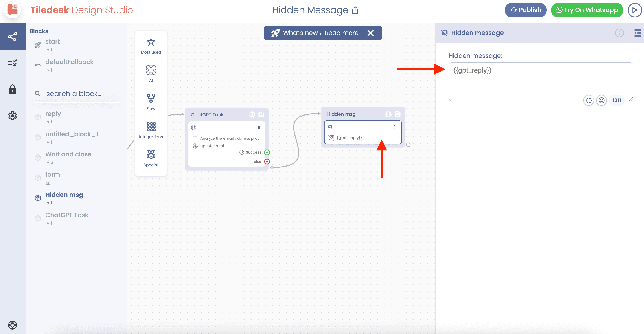Click Hidden msg node title on canvas

pos(341,114)
